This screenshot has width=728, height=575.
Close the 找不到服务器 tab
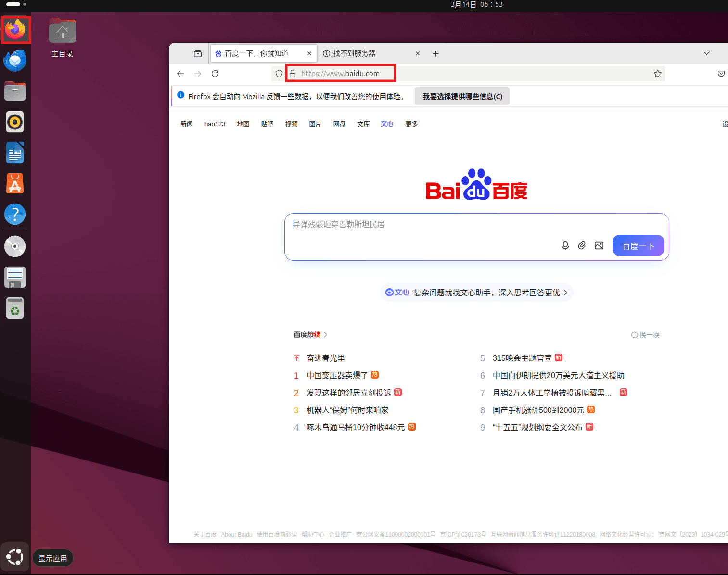[418, 53]
